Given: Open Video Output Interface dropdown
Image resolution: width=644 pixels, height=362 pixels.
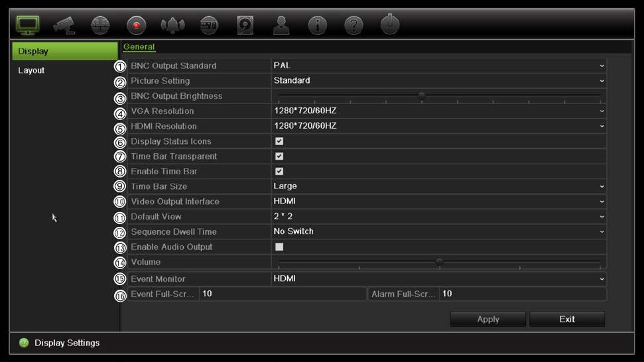Looking at the screenshot, I should click(438, 202).
